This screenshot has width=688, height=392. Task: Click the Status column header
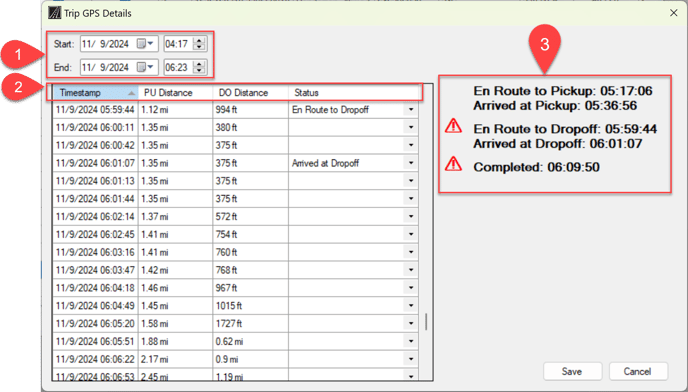(353, 93)
